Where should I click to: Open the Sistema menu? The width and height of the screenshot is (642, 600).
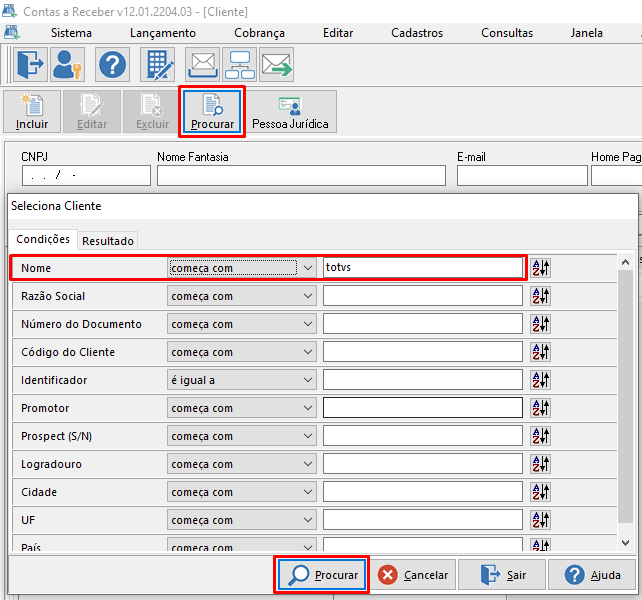pos(71,33)
